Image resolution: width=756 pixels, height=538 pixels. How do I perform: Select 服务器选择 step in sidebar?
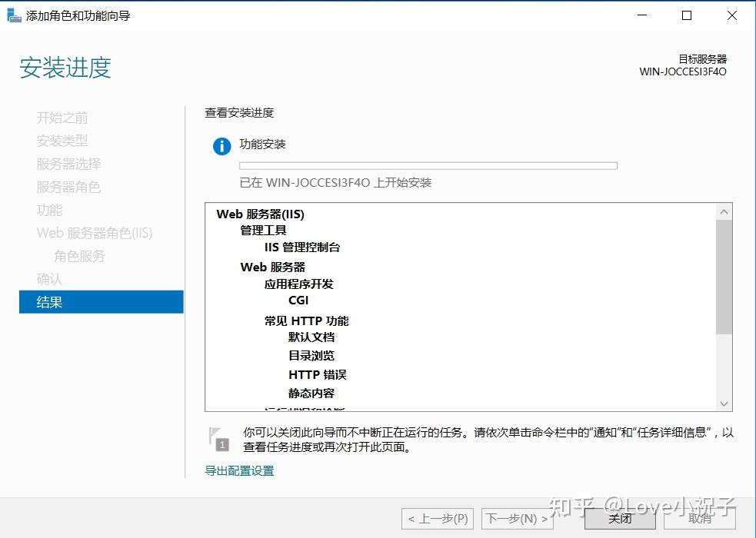coord(69,164)
